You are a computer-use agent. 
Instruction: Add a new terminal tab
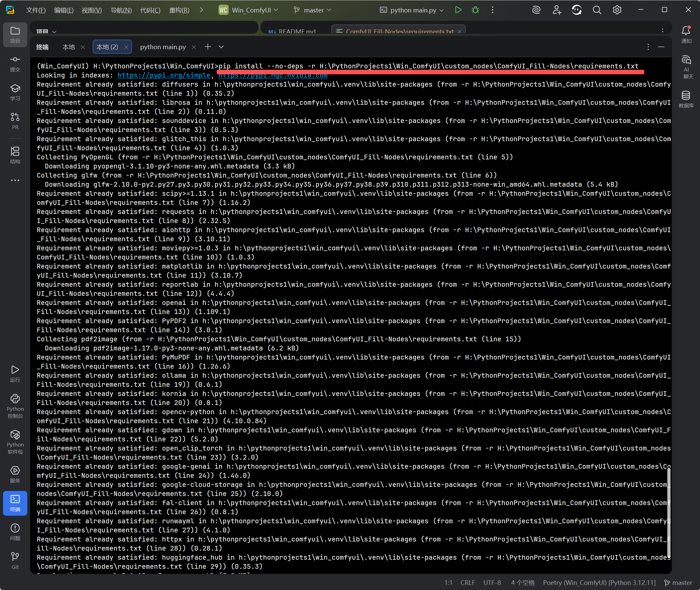208,47
